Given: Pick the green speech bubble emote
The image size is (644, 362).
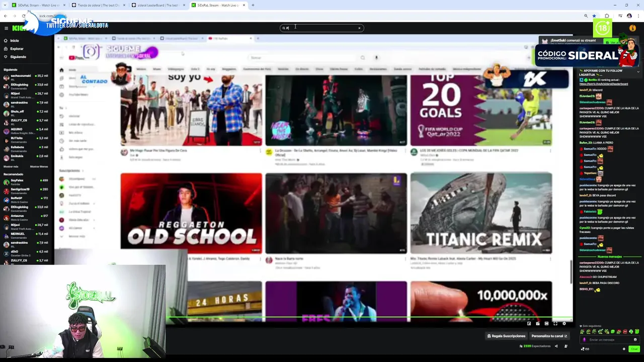Looking at the screenshot, I should click(613, 332).
